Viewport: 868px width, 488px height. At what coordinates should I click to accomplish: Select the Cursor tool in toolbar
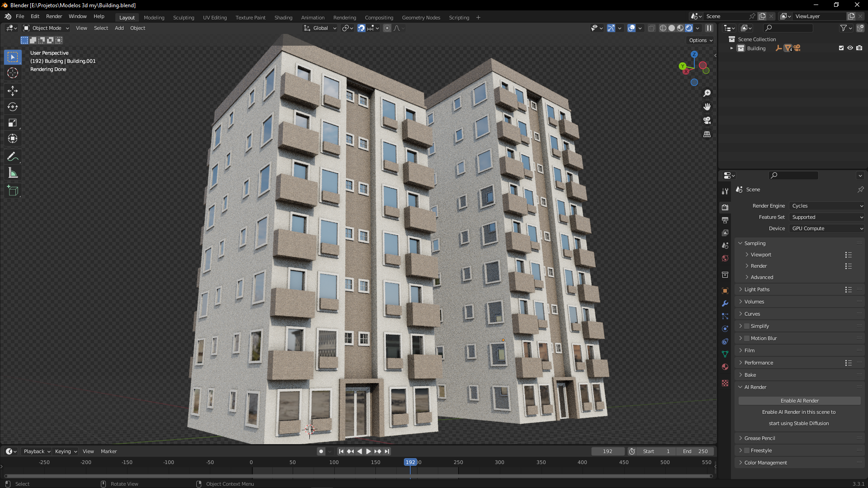pos(13,73)
